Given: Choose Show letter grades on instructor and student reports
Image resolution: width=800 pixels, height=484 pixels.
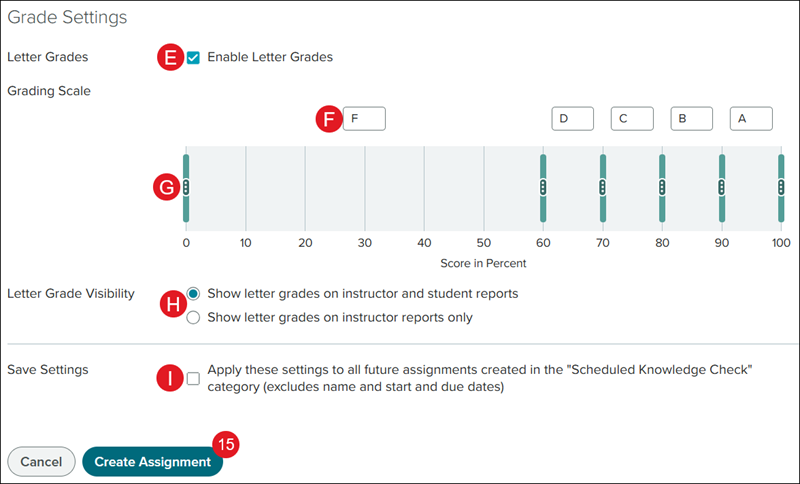Looking at the screenshot, I should [193, 294].
